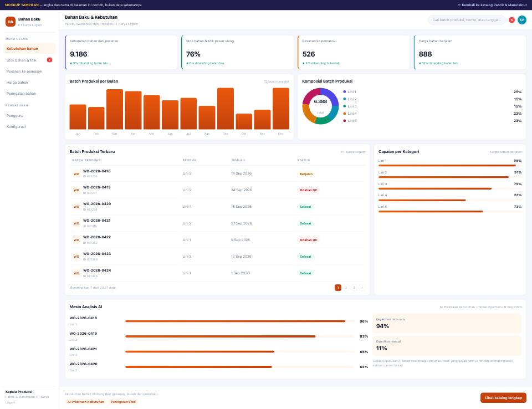The height and width of the screenshot is (409, 532).
Task: Click the 12 bulan terakhir label
Action: pos(277,81)
